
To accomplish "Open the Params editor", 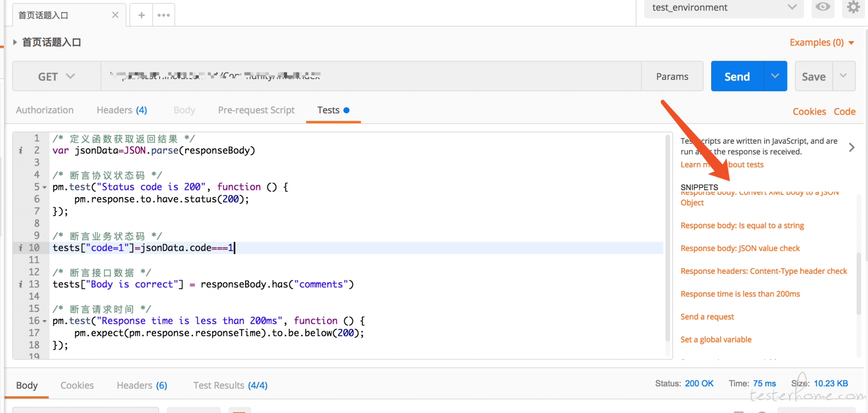I will (672, 76).
